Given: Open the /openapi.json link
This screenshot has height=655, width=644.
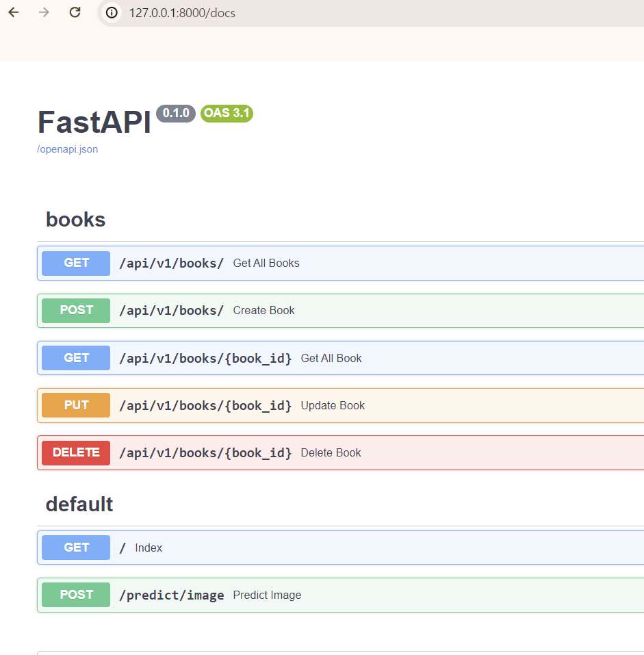Looking at the screenshot, I should coord(68,149).
